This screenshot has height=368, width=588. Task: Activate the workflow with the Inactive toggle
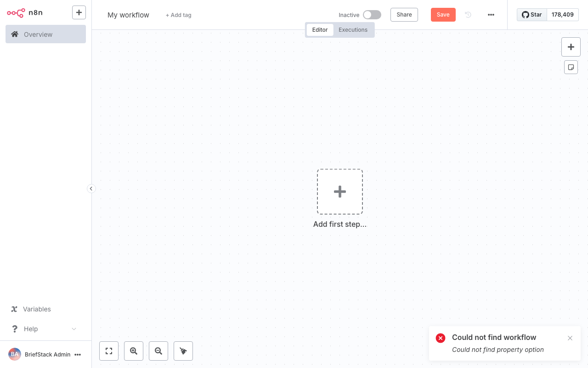point(372,15)
